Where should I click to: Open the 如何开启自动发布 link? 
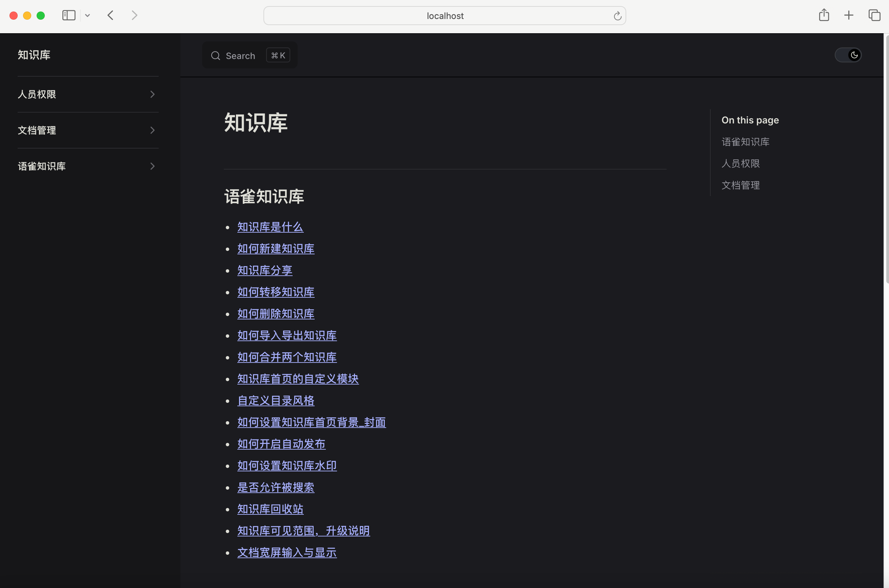281,444
